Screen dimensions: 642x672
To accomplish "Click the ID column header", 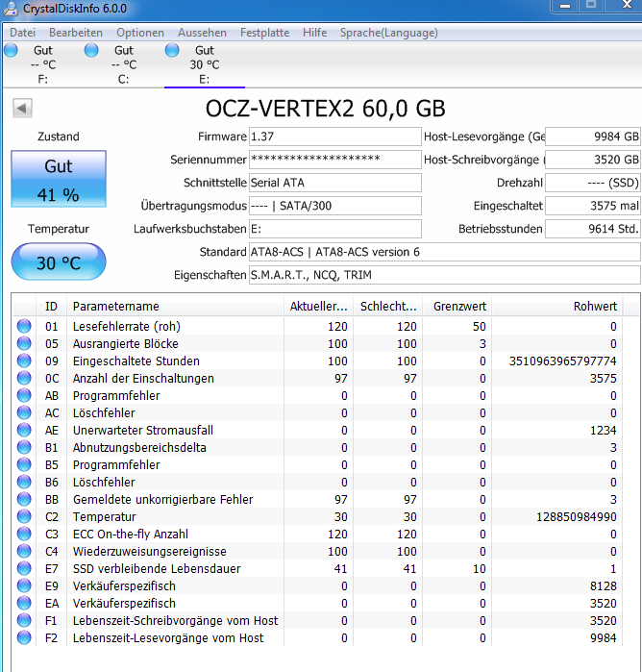I will (x=51, y=306).
